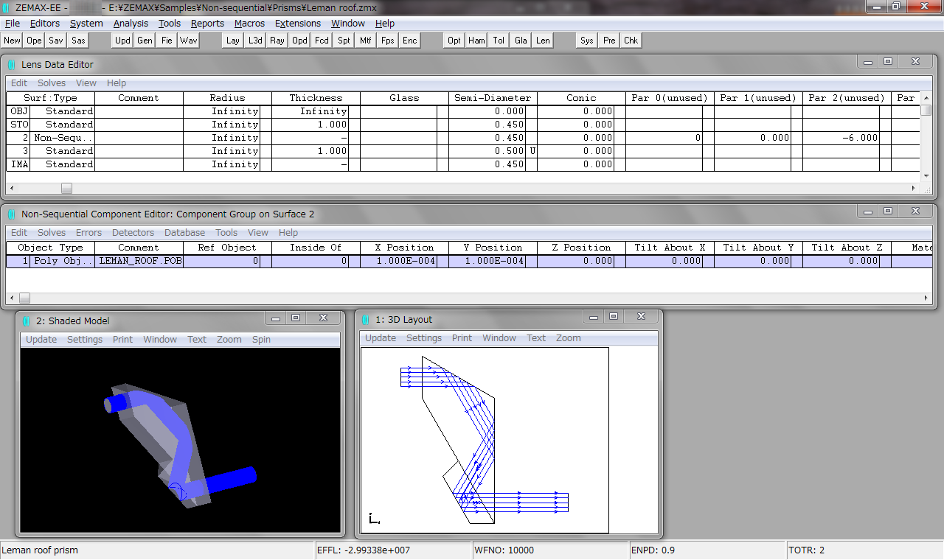Click the shaded prism model view
The height and width of the screenshot is (560, 944).
181,440
